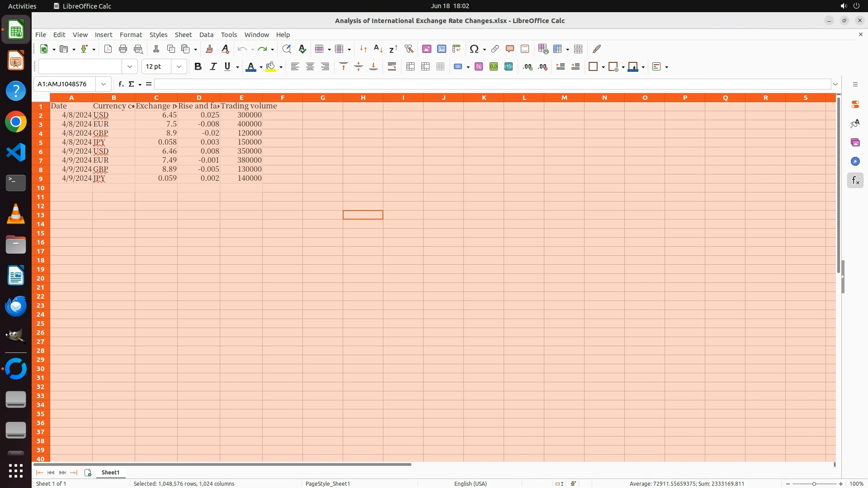Screen dimensions: 868x488
Task: Expand the background color dropdown arrow
Action: tap(281, 67)
